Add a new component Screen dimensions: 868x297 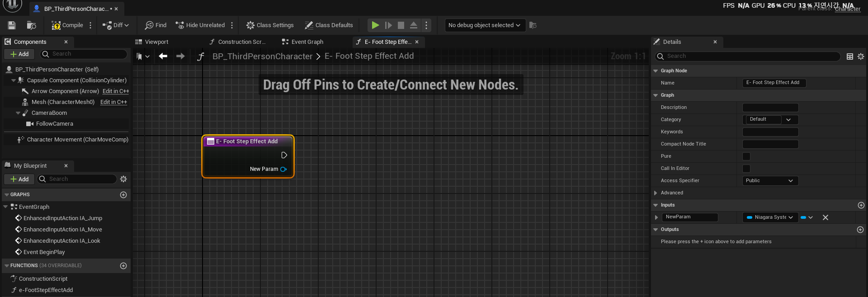click(x=19, y=54)
